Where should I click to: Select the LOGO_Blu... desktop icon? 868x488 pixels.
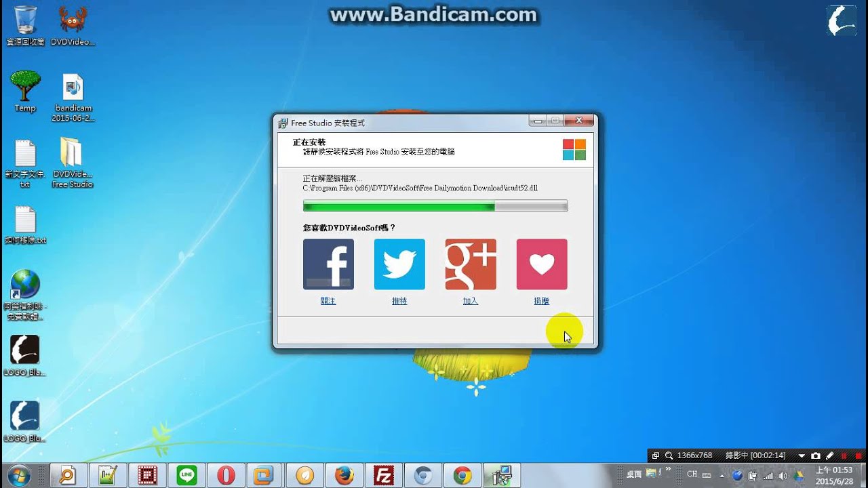pyautogui.click(x=25, y=421)
